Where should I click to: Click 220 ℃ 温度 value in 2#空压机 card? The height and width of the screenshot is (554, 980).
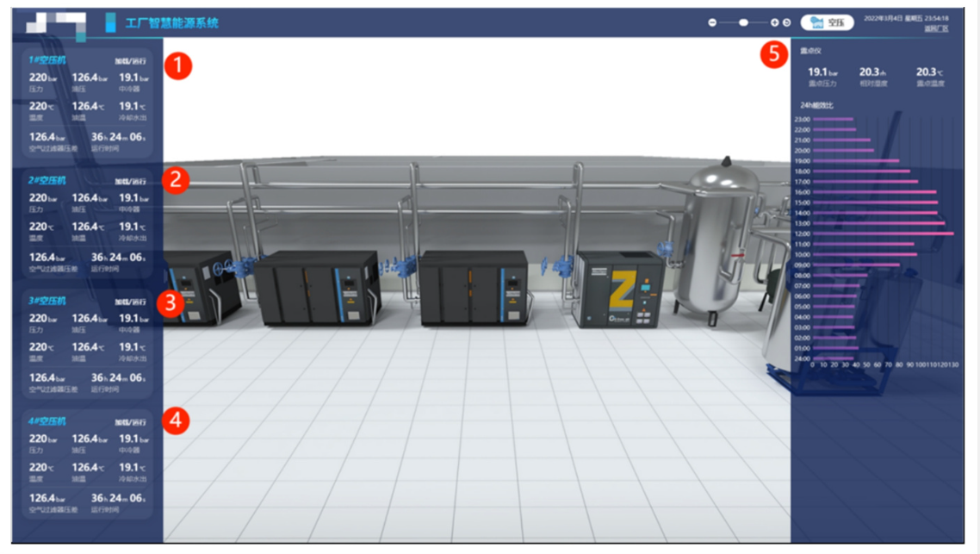pyautogui.click(x=41, y=227)
